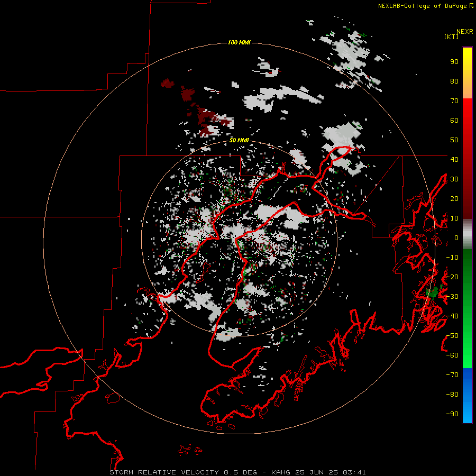This screenshot has height=476, width=476.
Task: Click the -30 value on velocity scale
Action: click(452, 297)
